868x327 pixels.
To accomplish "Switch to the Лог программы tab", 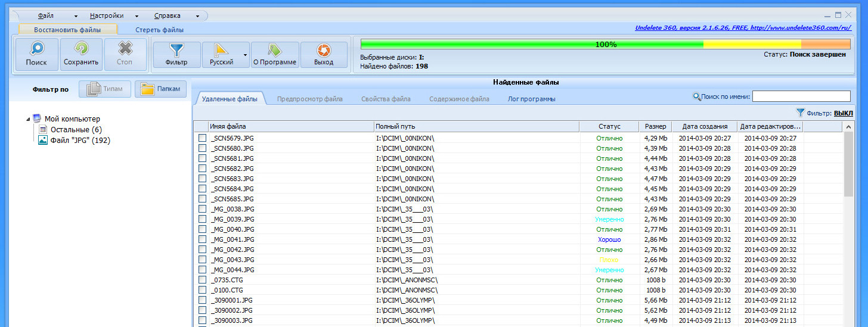I will click(531, 99).
